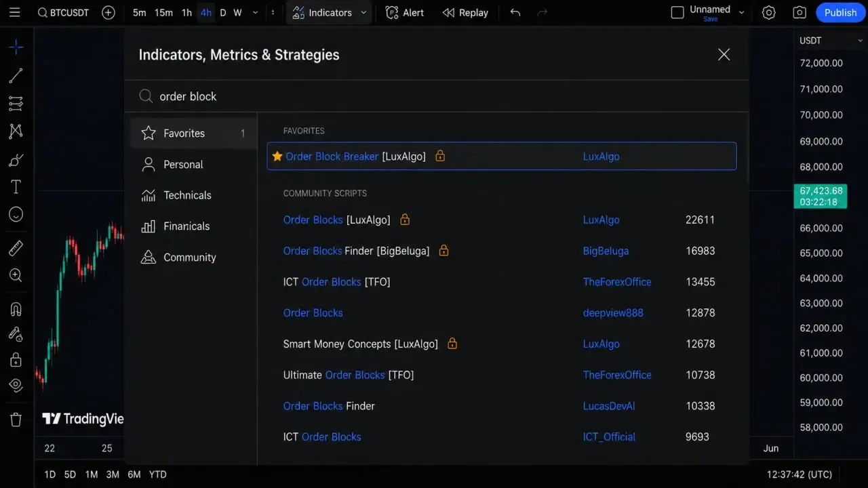Open the main hamburger menu
Screen dimensions: 868x488
(15, 13)
